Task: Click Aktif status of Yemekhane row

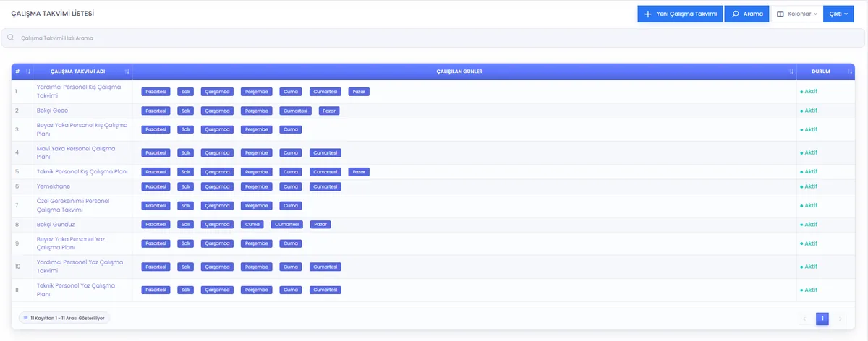Action: click(x=809, y=186)
